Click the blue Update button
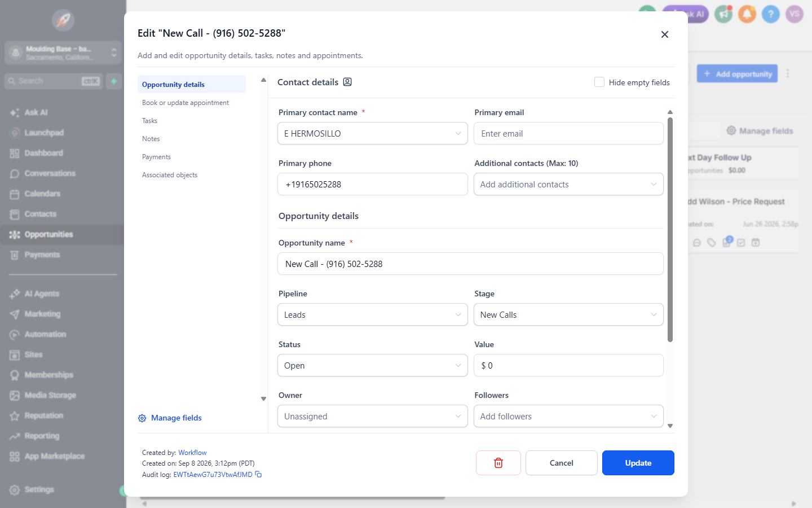The height and width of the screenshot is (508, 812). coord(638,463)
